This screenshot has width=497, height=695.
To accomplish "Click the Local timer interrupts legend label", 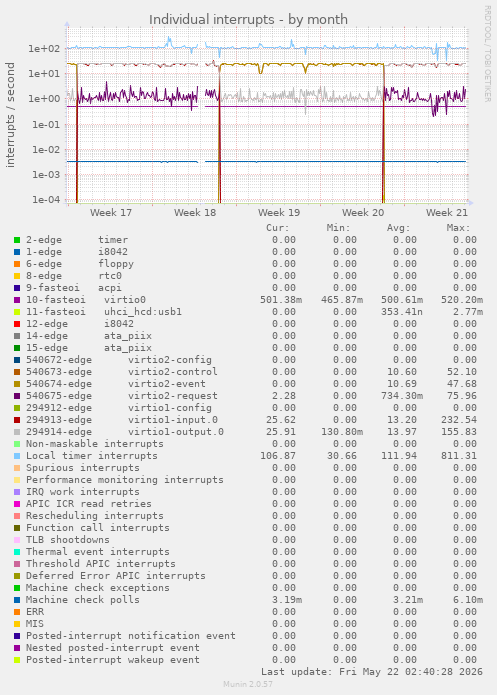I will (92, 456).
